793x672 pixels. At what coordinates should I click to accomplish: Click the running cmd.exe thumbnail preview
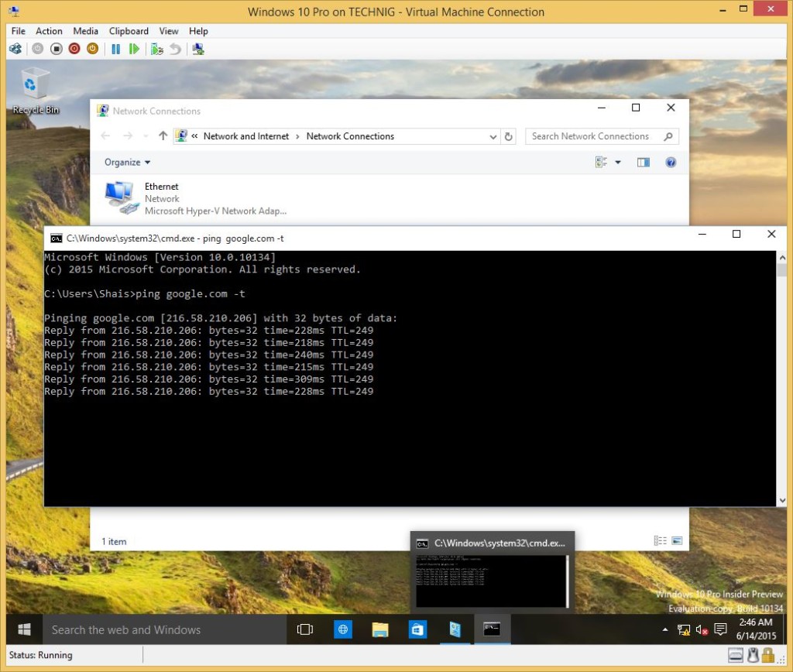coord(492,573)
